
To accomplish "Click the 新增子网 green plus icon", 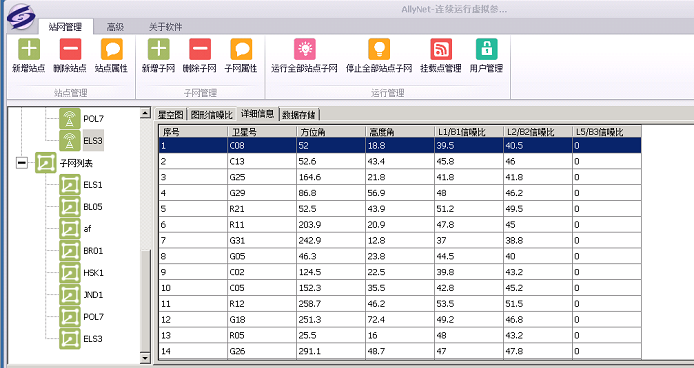I will 158,49.
